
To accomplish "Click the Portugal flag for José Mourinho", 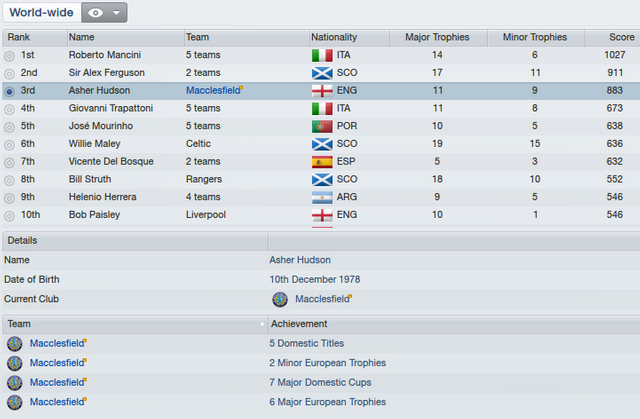I will click(322, 126).
